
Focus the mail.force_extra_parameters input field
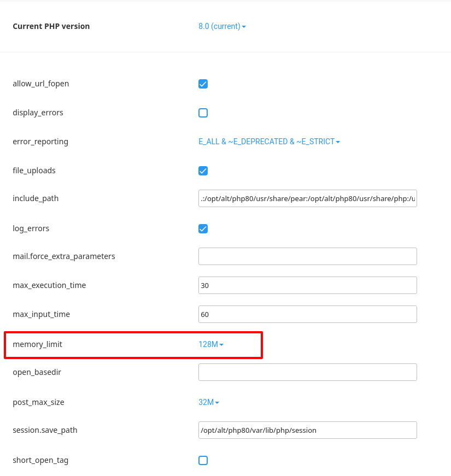click(307, 256)
